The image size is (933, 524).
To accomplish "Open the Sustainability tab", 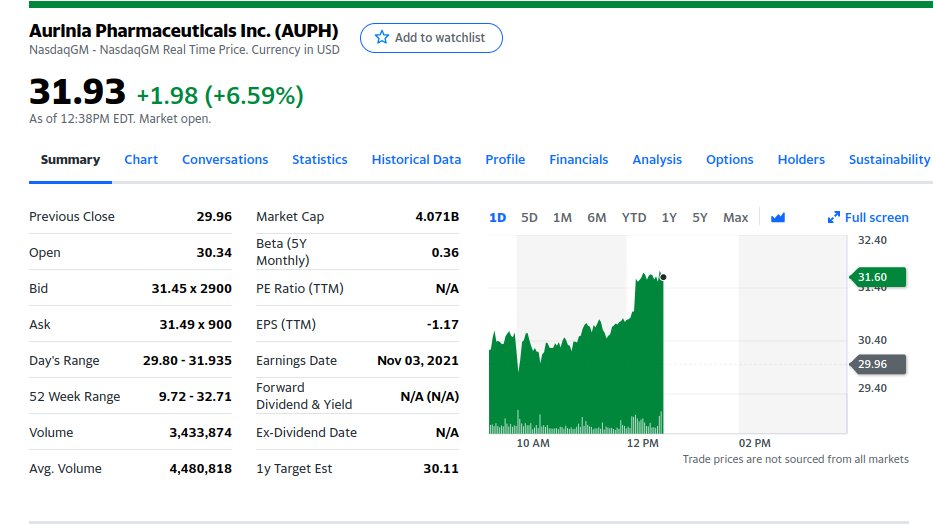I will click(889, 159).
